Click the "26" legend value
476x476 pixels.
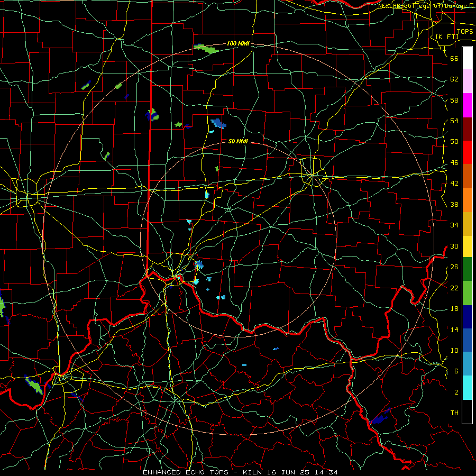[454, 267]
